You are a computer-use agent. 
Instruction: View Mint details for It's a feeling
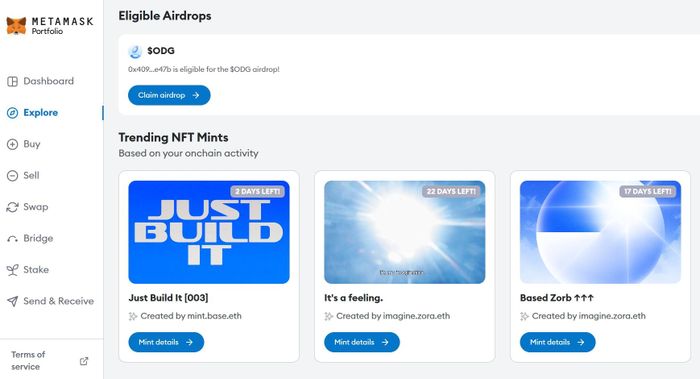[x=362, y=342]
